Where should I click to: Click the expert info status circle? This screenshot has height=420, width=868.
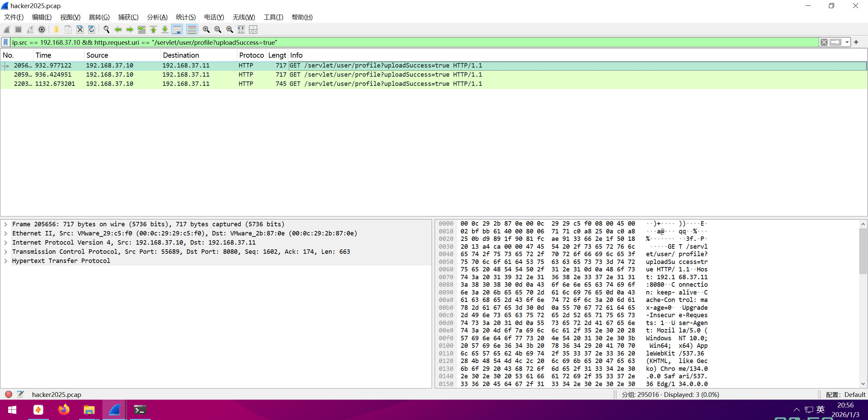(9, 394)
